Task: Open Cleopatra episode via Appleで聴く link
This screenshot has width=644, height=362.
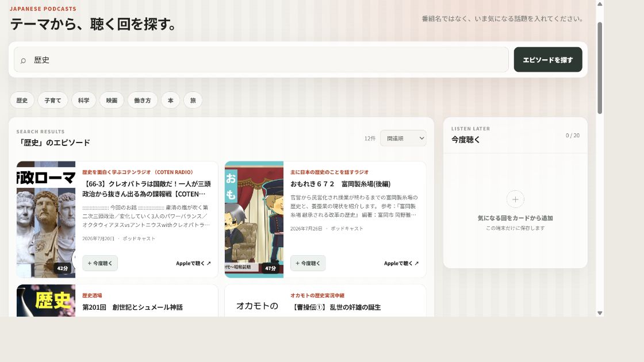Action: click(193, 263)
